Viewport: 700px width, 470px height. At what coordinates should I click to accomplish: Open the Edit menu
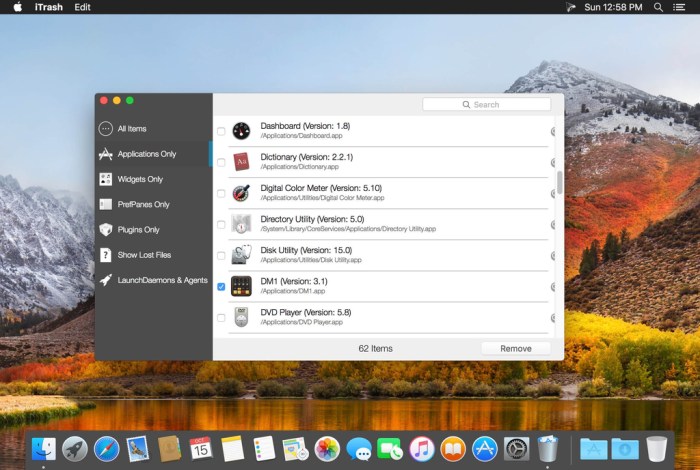[x=82, y=7]
